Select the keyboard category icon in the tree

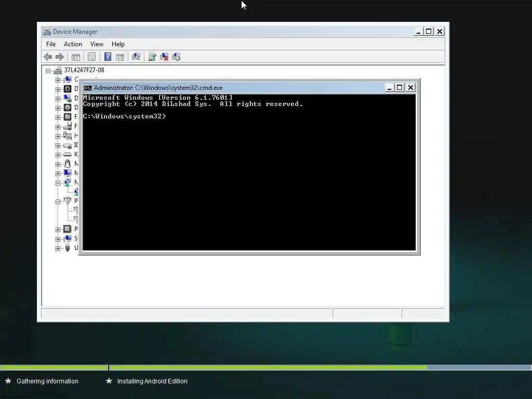point(68,154)
